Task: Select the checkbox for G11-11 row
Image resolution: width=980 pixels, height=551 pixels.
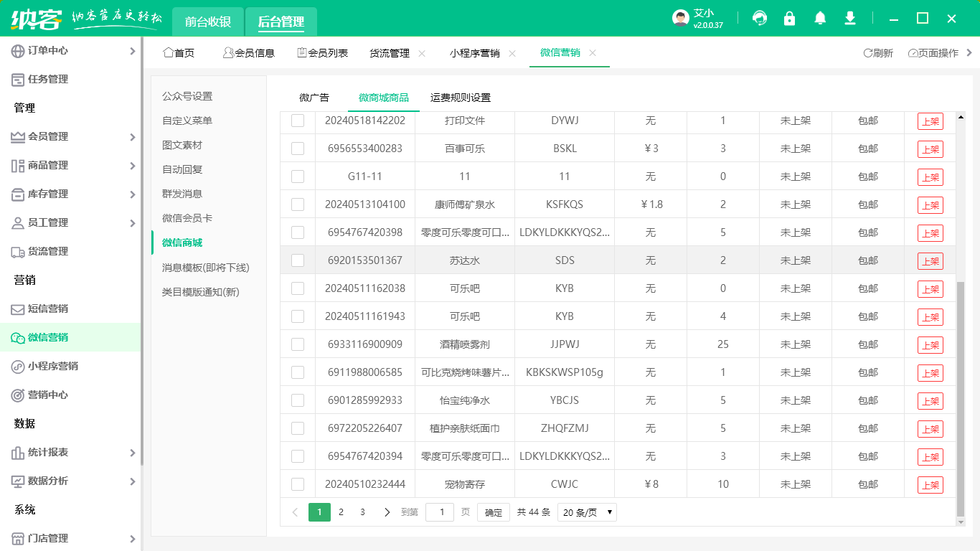Action: point(298,176)
